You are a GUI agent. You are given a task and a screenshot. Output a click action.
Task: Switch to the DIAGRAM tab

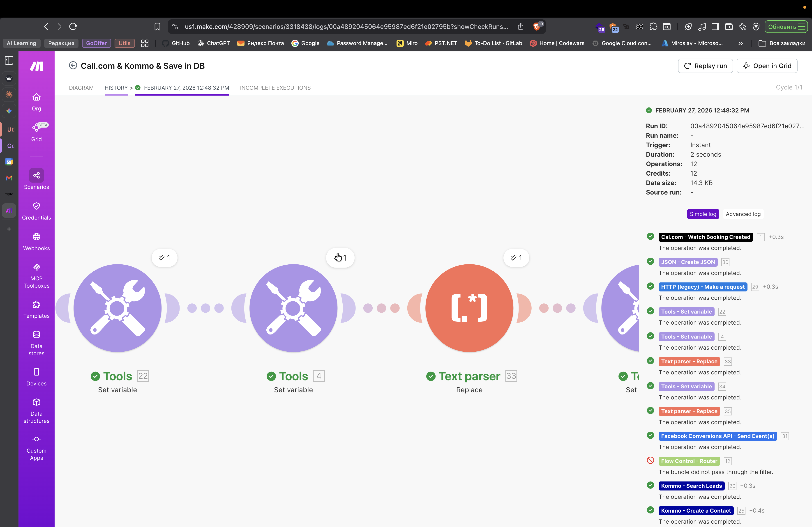tap(81, 88)
